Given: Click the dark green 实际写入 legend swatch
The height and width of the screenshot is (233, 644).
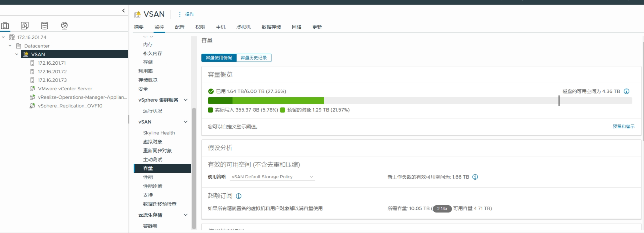Looking at the screenshot, I should (210, 110).
